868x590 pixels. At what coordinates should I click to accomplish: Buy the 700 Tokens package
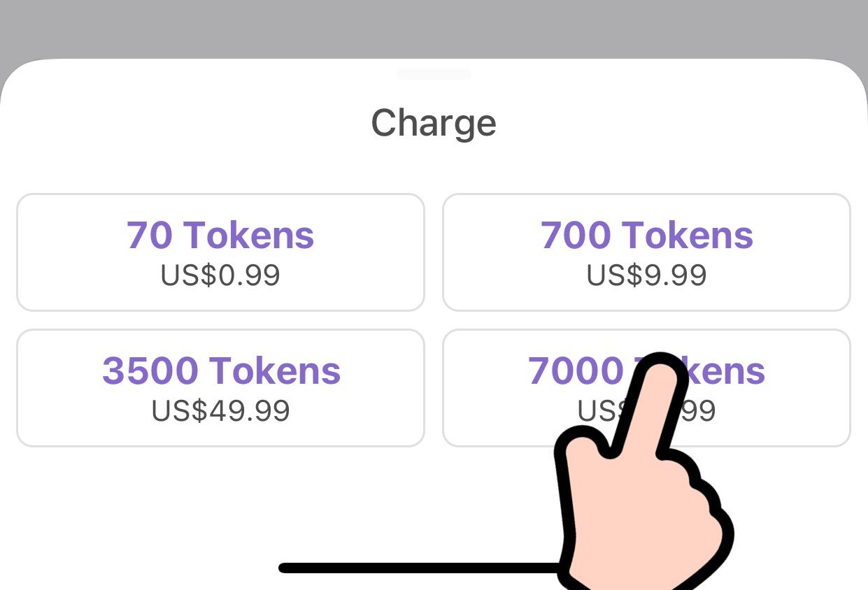click(646, 252)
